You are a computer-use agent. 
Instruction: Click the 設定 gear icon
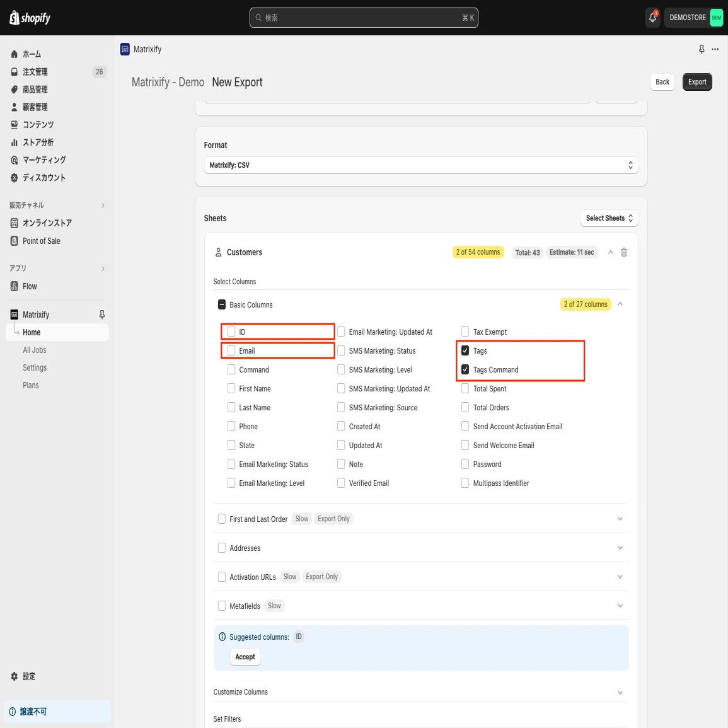point(14,676)
